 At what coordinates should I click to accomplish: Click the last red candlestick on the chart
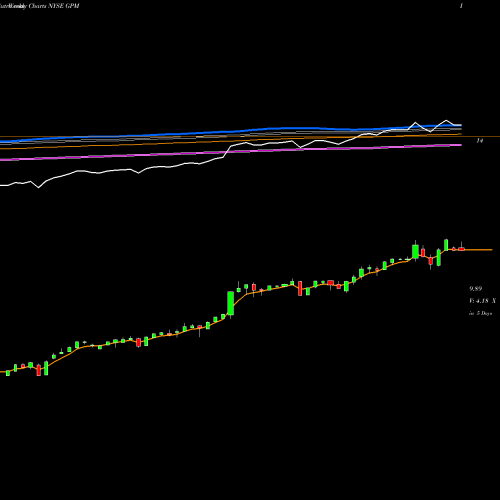tap(461, 249)
